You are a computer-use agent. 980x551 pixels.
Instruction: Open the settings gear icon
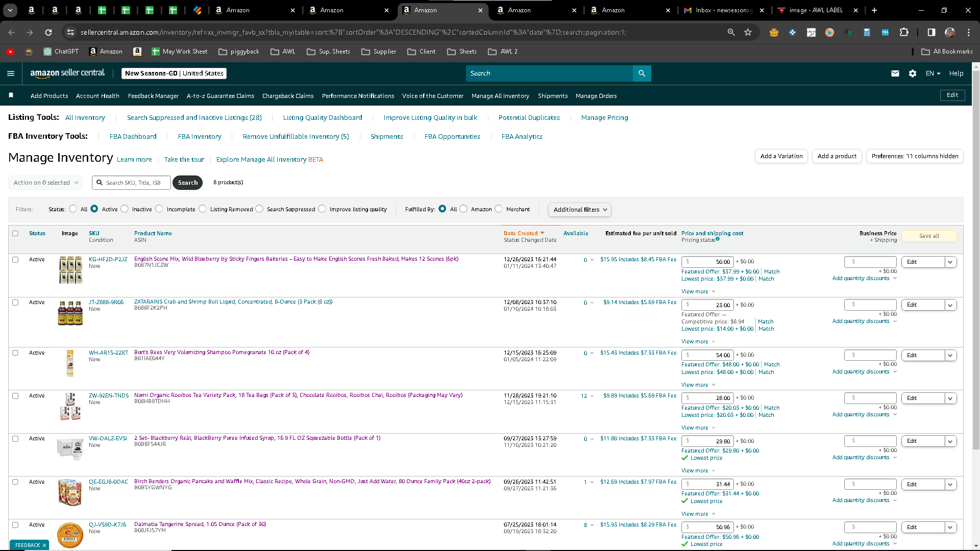click(913, 73)
